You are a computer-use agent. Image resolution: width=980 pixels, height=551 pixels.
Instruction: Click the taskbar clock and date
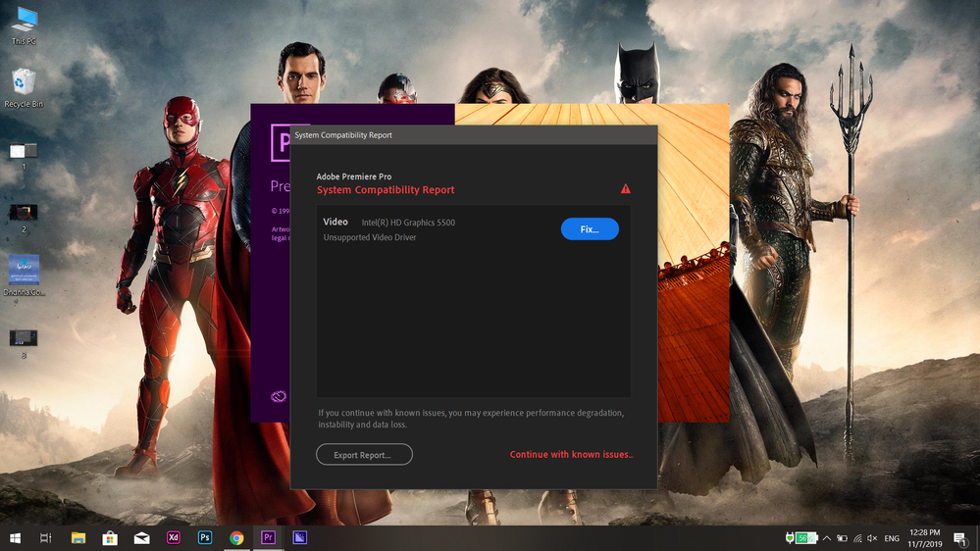(x=924, y=538)
